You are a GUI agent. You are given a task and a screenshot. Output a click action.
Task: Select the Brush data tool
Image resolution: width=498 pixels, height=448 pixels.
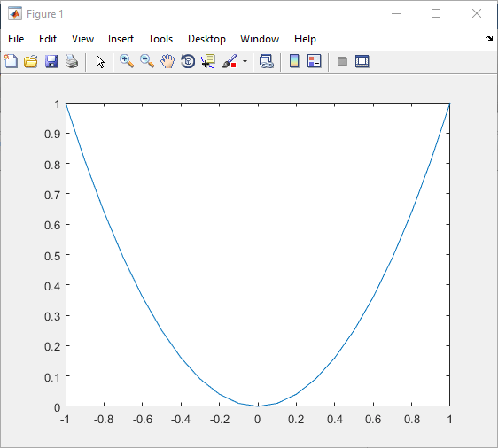pyautogui.click(x=230, y=61)
